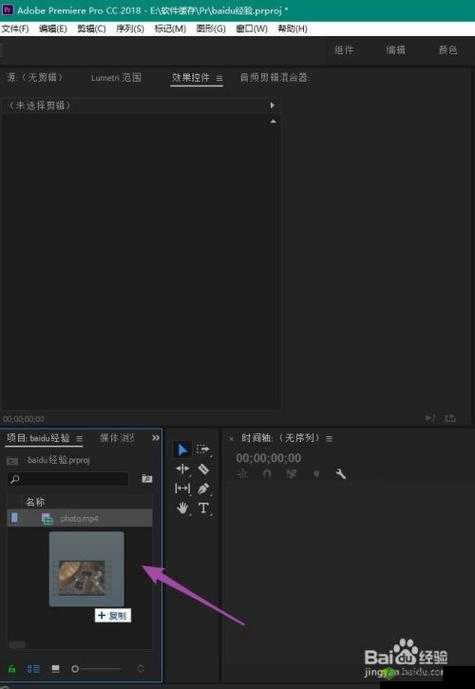
Task: Click the up-arrow collapse in Effect Controls
Action: point(273,121)
